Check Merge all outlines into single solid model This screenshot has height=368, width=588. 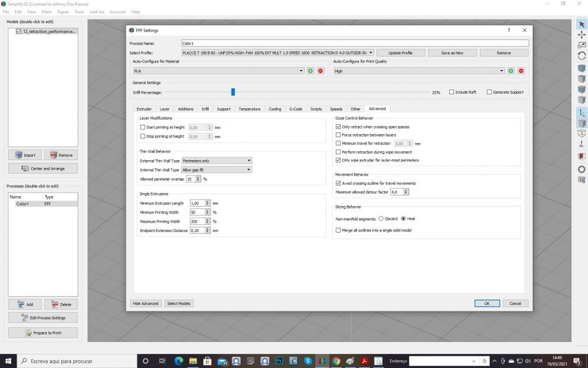coord(338,230)
